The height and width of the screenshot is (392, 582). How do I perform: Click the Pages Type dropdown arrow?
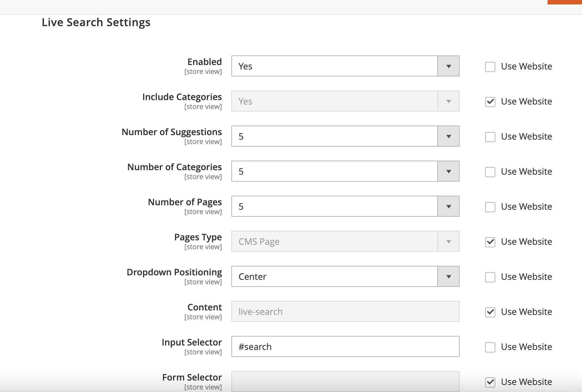pyautogui.click(x=448, y=242)
